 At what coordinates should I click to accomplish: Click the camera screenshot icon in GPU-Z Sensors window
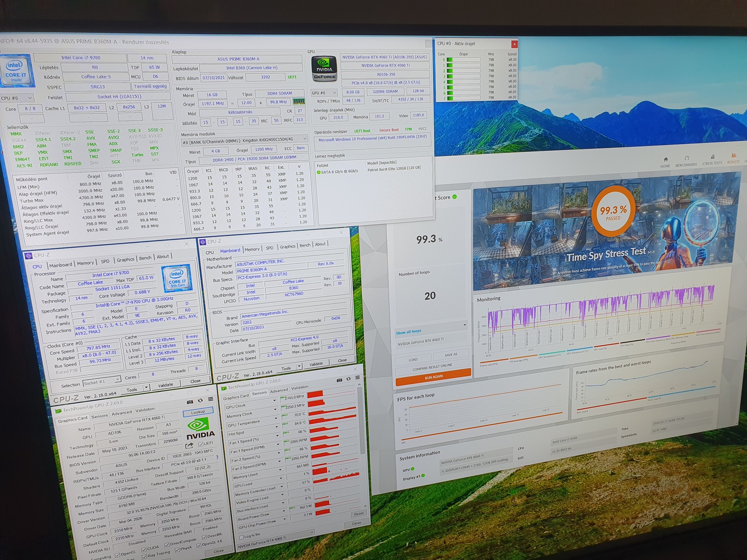(x=339, y=380)
